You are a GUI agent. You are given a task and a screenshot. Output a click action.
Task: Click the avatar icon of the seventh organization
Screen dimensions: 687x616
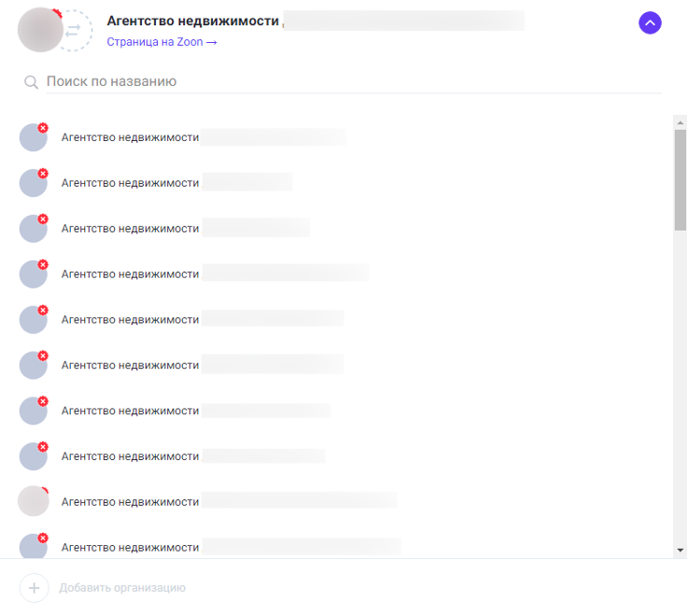(34, 411)
